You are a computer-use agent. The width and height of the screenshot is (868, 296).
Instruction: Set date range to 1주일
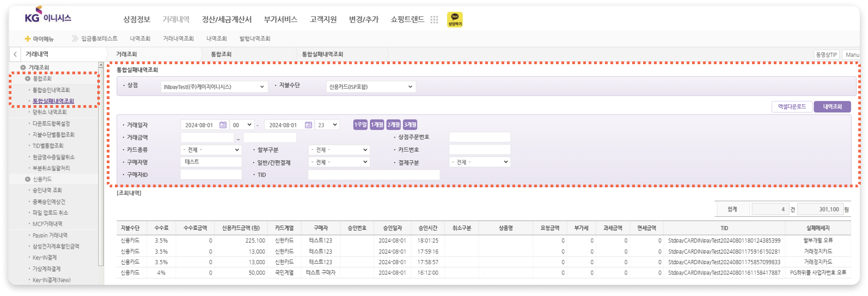[360, 125]
